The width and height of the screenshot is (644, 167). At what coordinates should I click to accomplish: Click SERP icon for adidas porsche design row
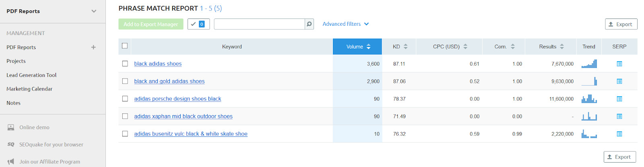tap(619, 99)
